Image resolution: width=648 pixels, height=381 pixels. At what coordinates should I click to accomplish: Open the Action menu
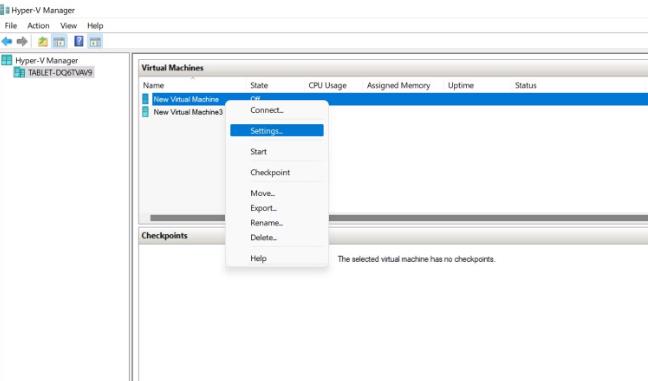pyautogui.click(x=38, y=26)
